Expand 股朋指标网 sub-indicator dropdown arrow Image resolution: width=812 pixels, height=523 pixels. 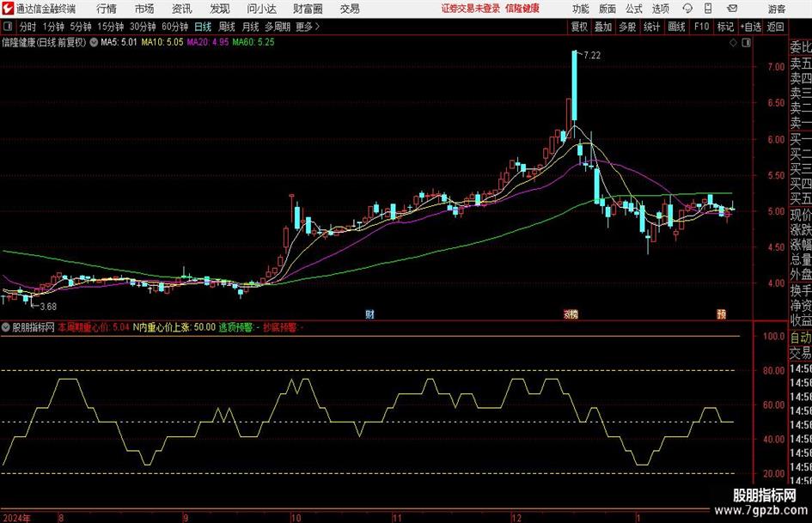pyautogui.click(x=6, y=327)
